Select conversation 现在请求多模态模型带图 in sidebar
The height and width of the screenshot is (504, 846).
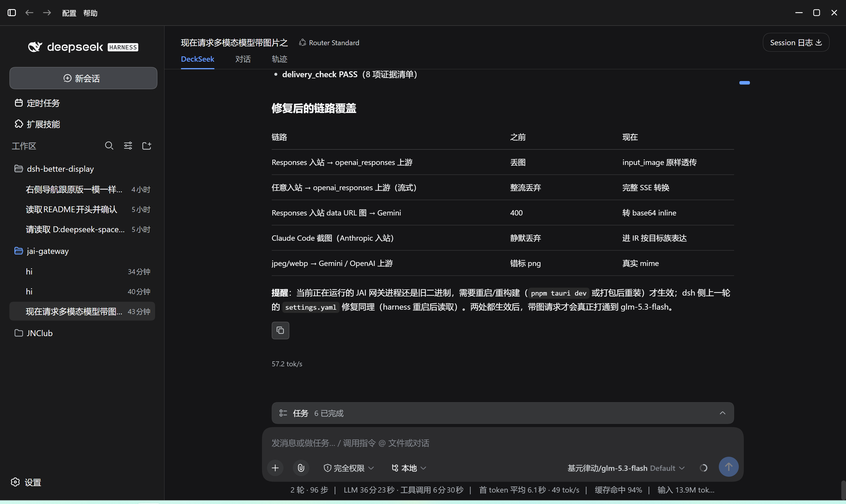click(82, 311)
